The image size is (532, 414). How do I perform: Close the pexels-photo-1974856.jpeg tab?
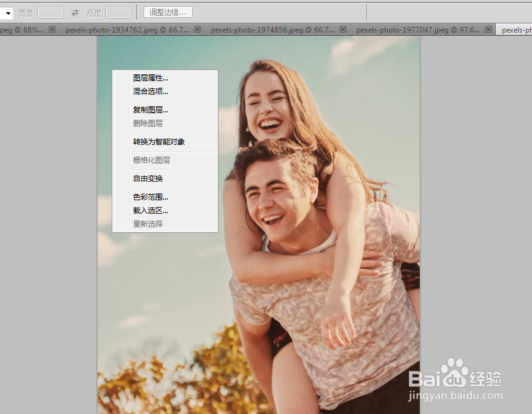[343, 29]
